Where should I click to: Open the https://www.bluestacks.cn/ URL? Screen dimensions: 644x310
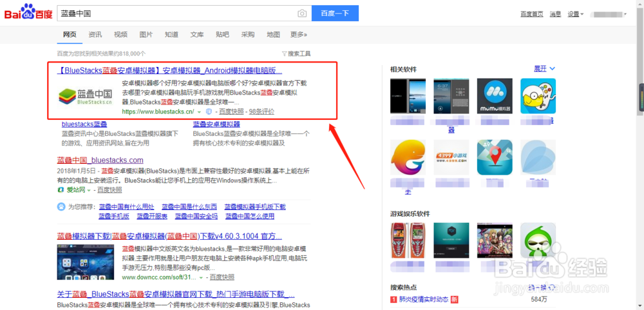click(158, 111)
